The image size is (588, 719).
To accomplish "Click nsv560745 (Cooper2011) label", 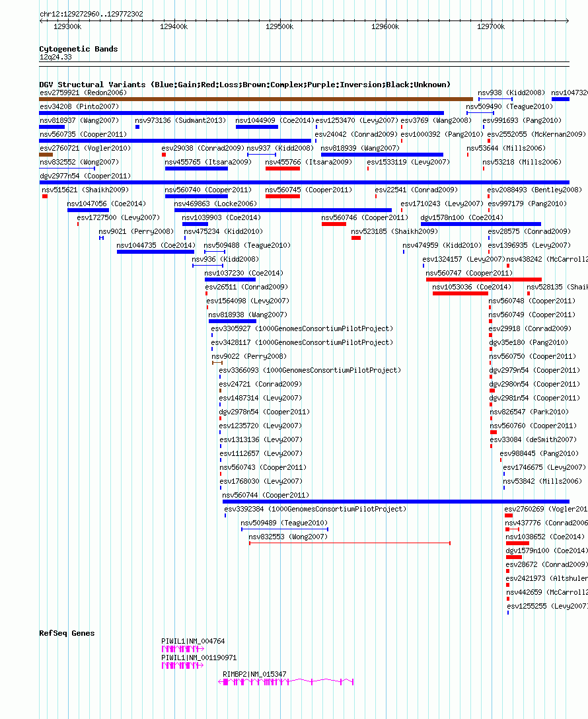I will (x=309, y=190).
